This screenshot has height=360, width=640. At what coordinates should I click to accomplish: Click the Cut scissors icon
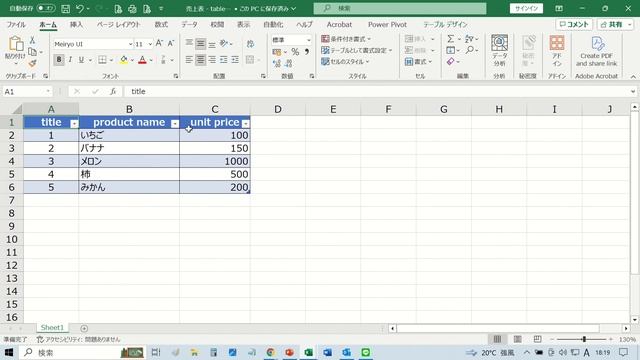click(x=32, y=40)
